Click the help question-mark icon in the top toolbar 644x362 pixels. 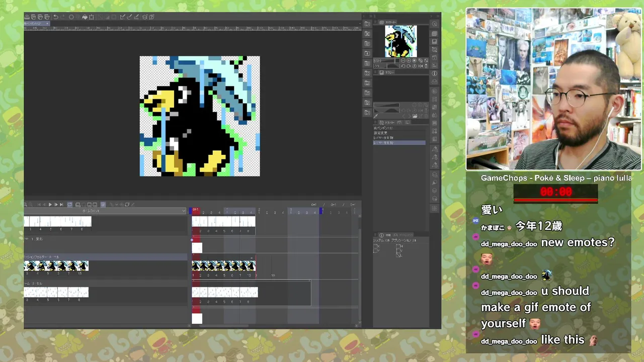[x=151, y=17]
